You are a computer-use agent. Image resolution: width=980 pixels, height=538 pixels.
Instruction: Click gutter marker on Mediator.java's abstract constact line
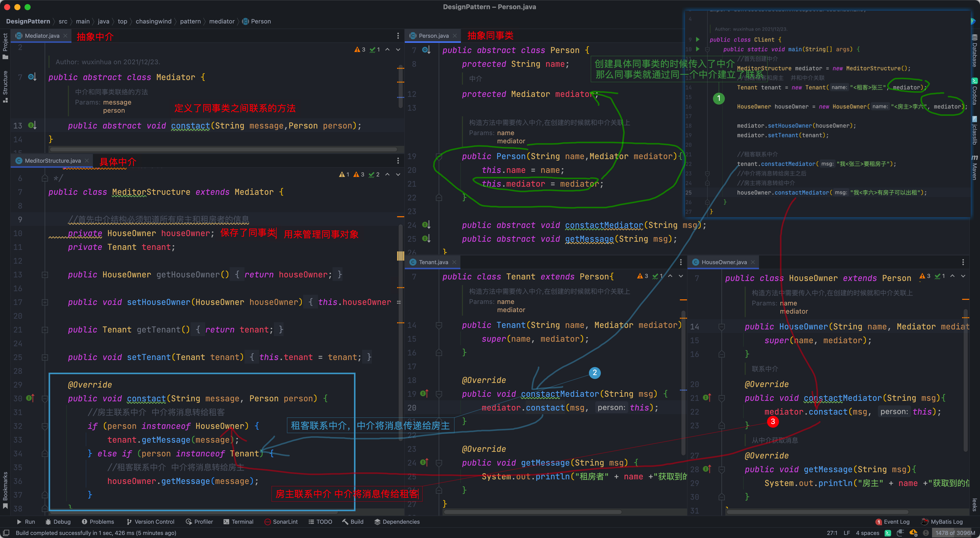32,125
